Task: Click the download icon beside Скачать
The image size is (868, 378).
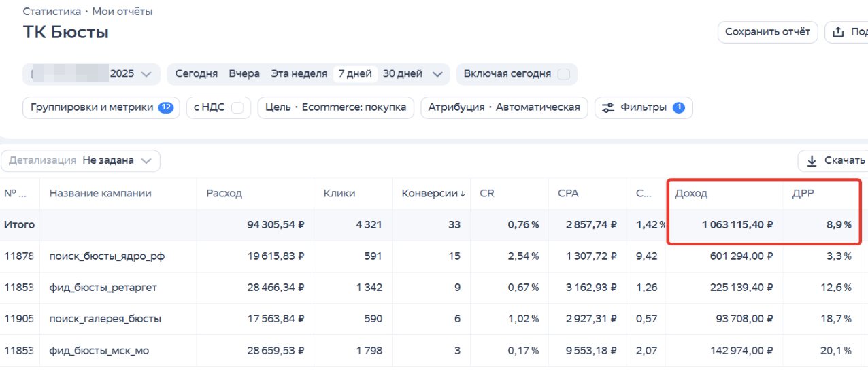Action: [x=812, y=161]
